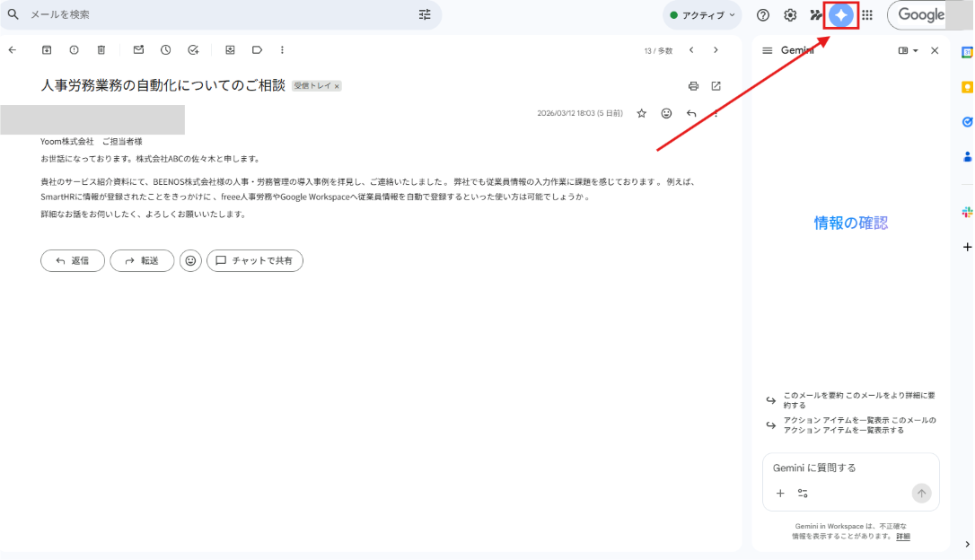Viewport: 975px width, 560px height.
Task: Delete the email with trash icon
Action: tap(101, 50)
